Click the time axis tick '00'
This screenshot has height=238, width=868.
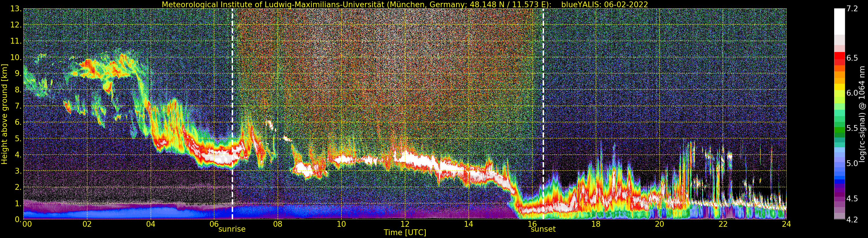coord(27,224)
